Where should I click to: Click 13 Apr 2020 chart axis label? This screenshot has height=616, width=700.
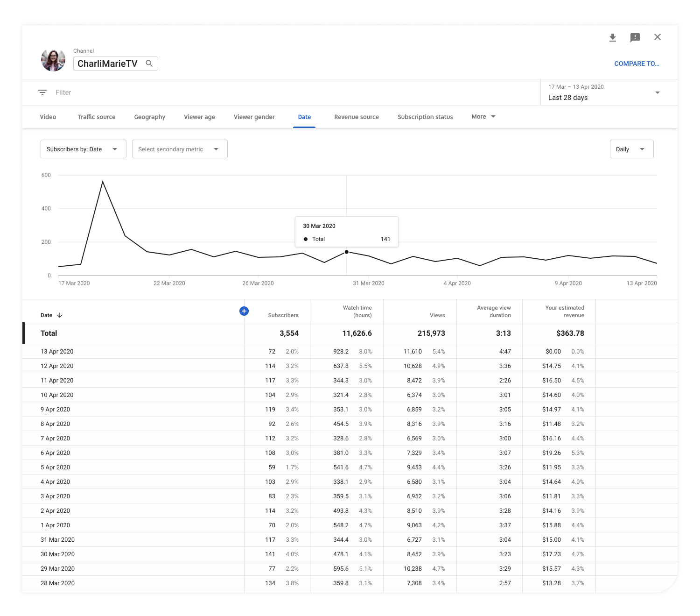[x=642, y=283]
